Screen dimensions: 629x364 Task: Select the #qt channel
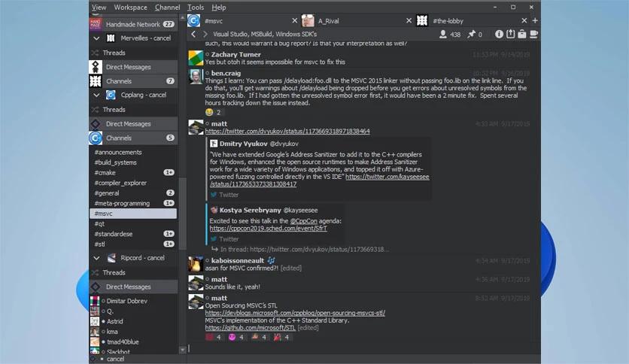133,223
